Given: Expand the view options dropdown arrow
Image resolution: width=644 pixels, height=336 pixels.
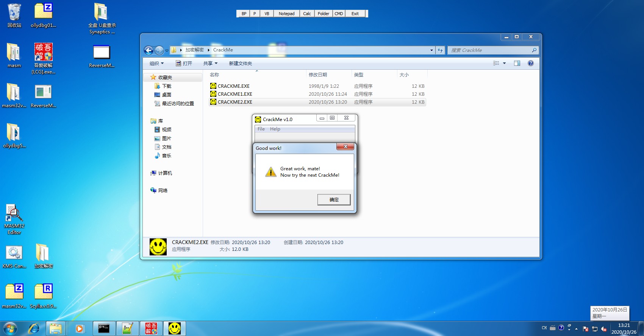Looking at the screenshot, I should (x=504, y=63).
